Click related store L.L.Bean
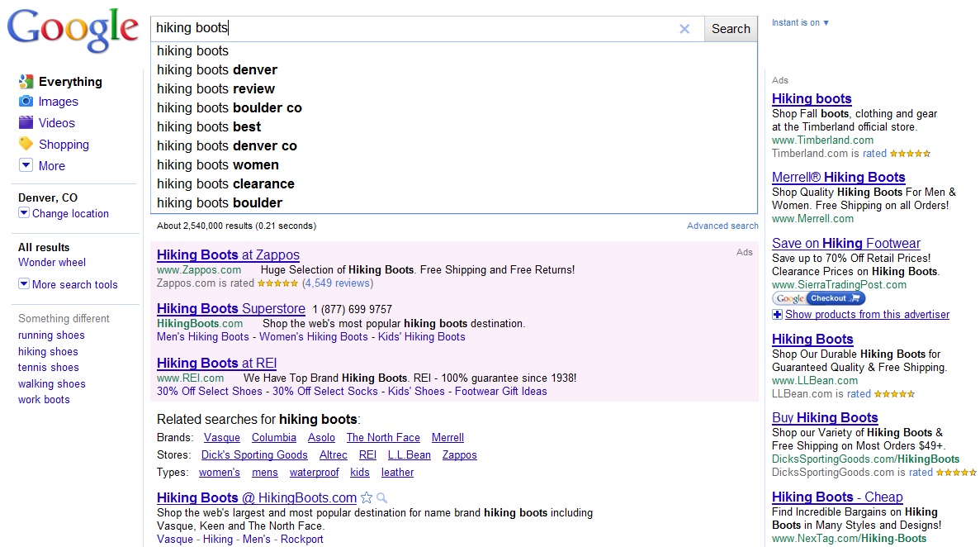Viewport: 980px width, 547px height. pos(410,455)
